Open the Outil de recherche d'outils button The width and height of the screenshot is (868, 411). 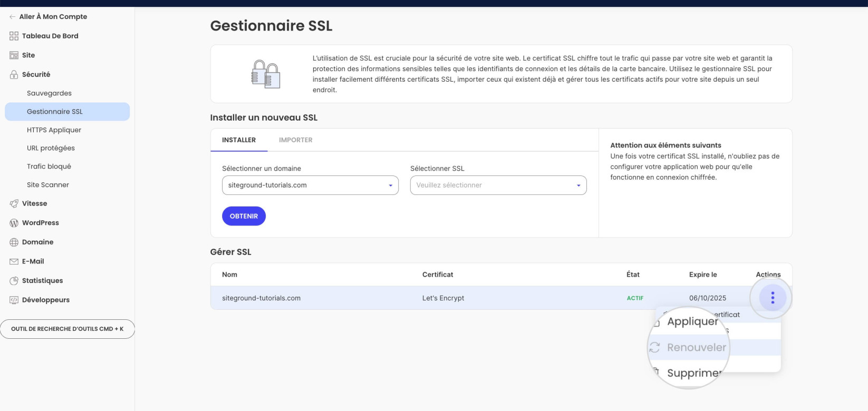(67, 329)
